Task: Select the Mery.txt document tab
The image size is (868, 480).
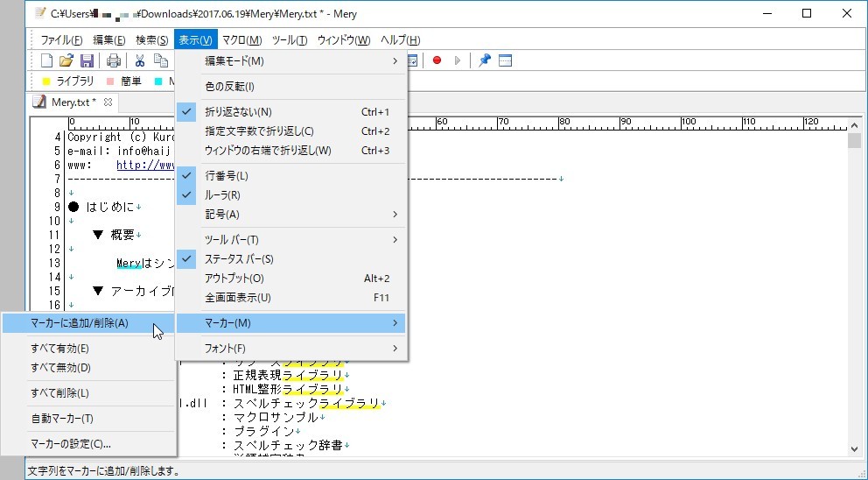Action: pyautogui.click(x=73, y=102)
